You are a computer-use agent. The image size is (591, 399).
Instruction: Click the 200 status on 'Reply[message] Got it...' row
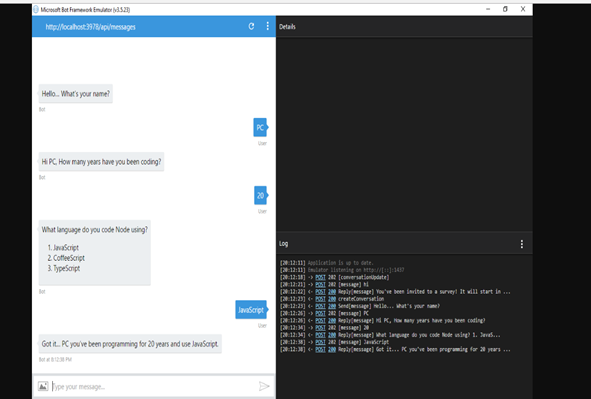click(x=332, y=349)
